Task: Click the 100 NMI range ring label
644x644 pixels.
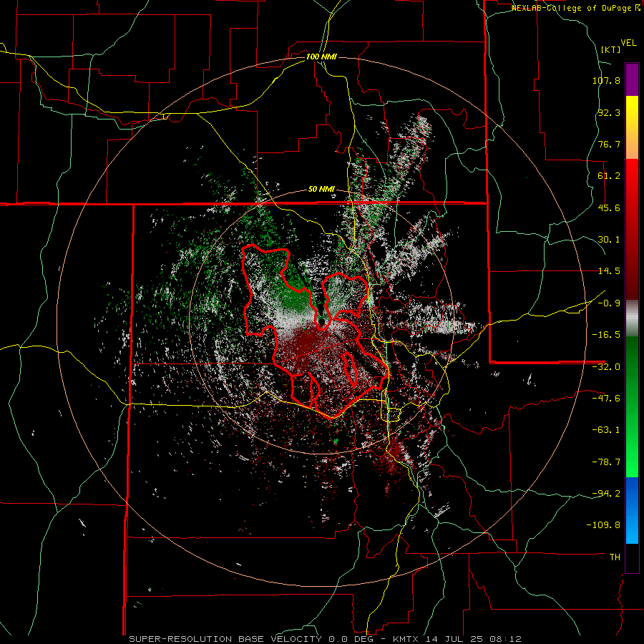Action: coord(321,57)
